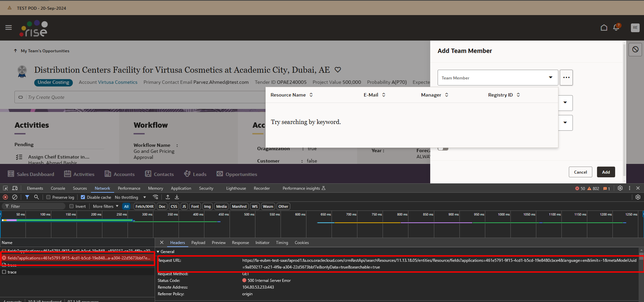Open Leads in the bottom nav
The image size is (644, 302).
coord(195,174)
